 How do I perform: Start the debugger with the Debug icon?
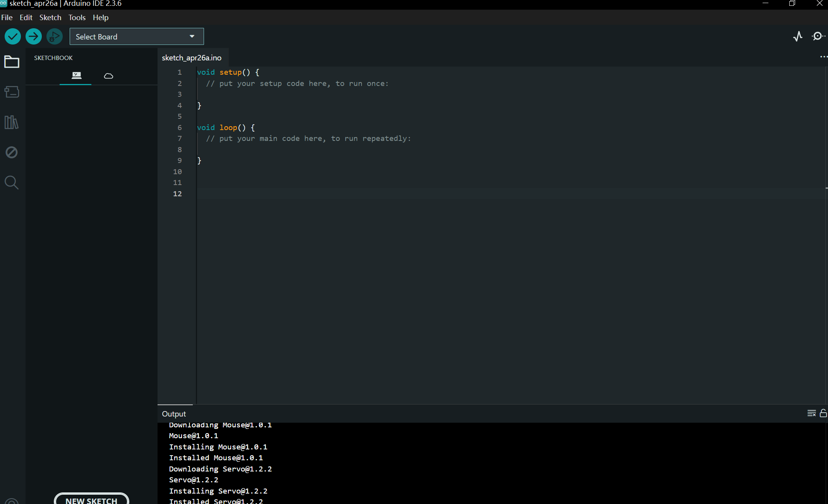click(55, 37)
